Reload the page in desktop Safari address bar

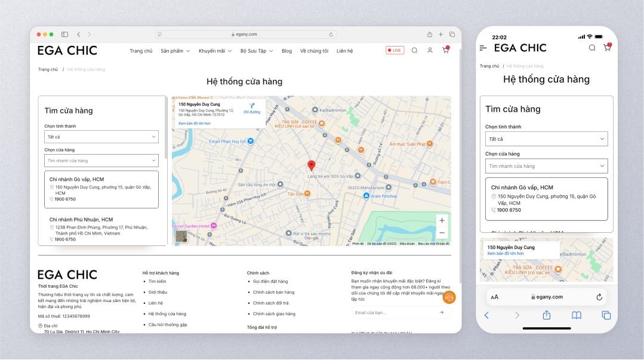click(331, 35)
